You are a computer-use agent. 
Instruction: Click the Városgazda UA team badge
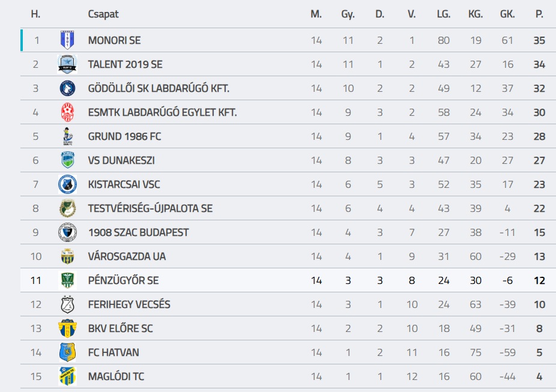(x=67, y=256)
